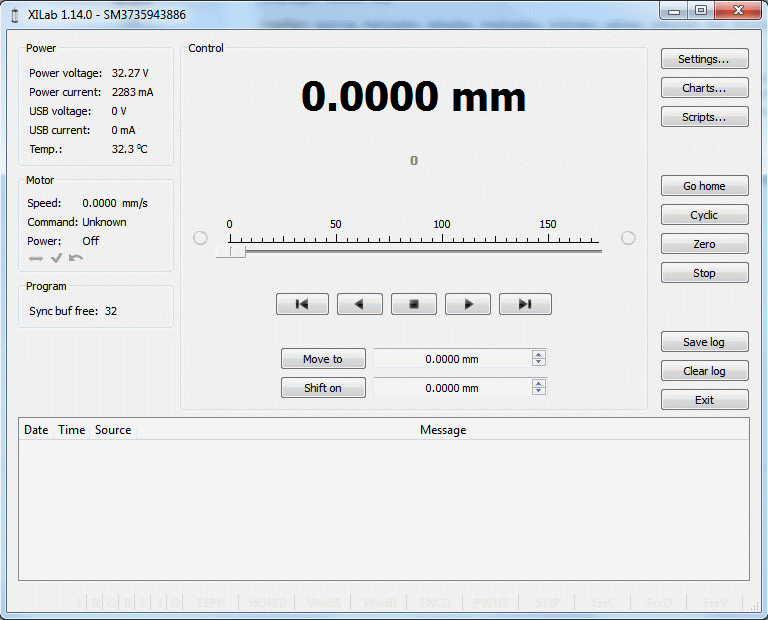
Task: Click the Save log button
Action: 704,342
